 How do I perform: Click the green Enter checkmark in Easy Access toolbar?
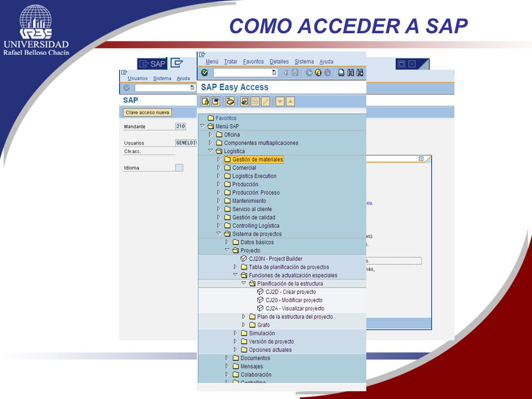tap(204, 72)
